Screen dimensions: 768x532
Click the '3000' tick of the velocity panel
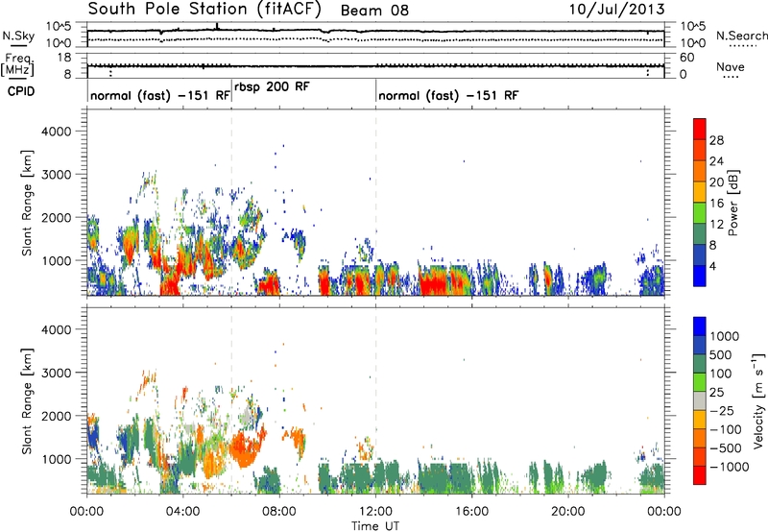tap(57, 373)
